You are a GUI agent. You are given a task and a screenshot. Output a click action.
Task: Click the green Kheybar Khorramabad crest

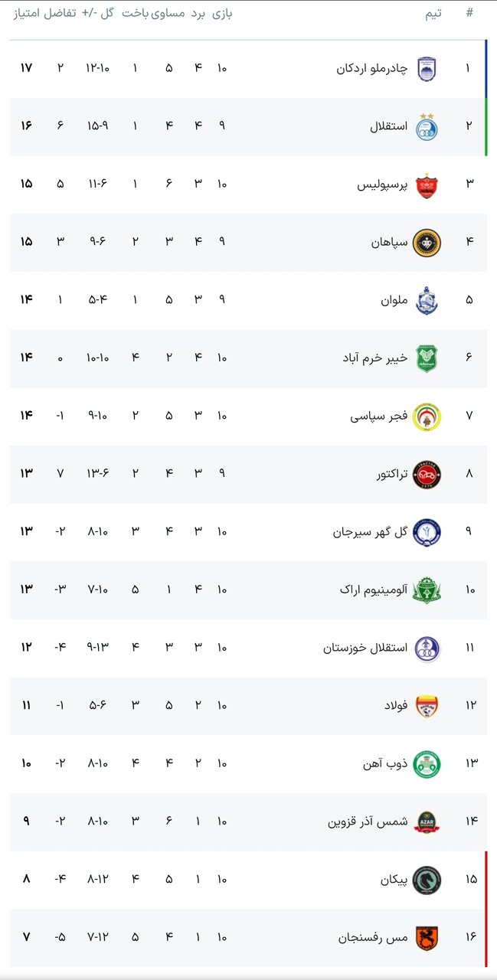click(x=427, y=358)
